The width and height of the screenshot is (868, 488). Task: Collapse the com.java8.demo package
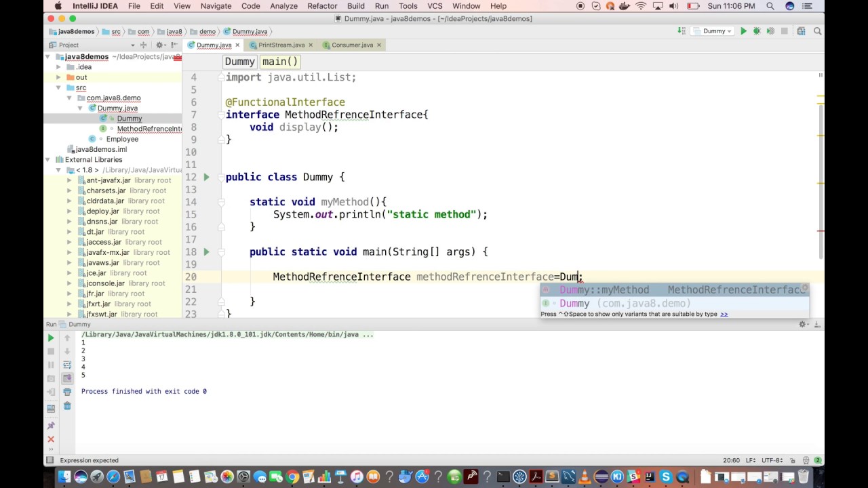(69, 98)
